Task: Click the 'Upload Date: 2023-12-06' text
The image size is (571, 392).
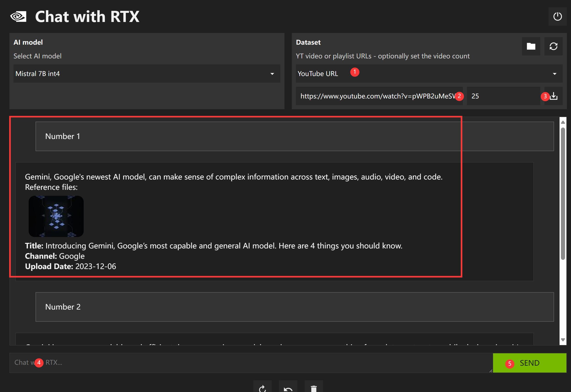Action: click(x=71, y=266)
